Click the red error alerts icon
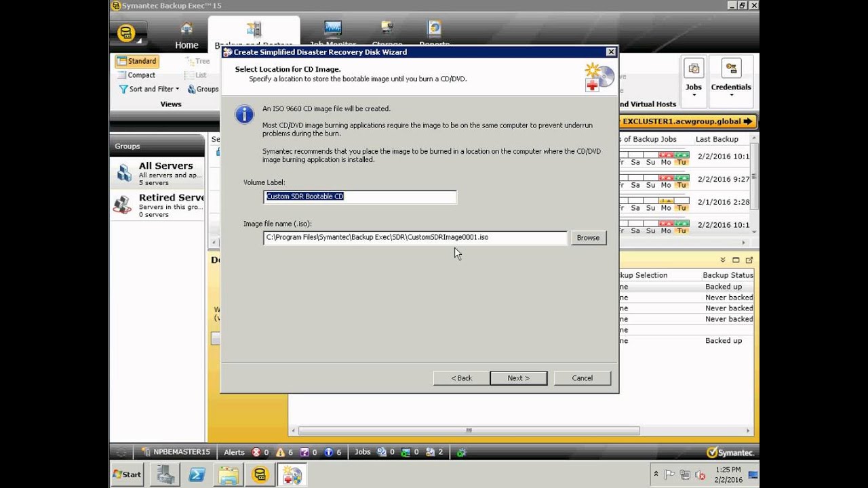 pos(256,452)
